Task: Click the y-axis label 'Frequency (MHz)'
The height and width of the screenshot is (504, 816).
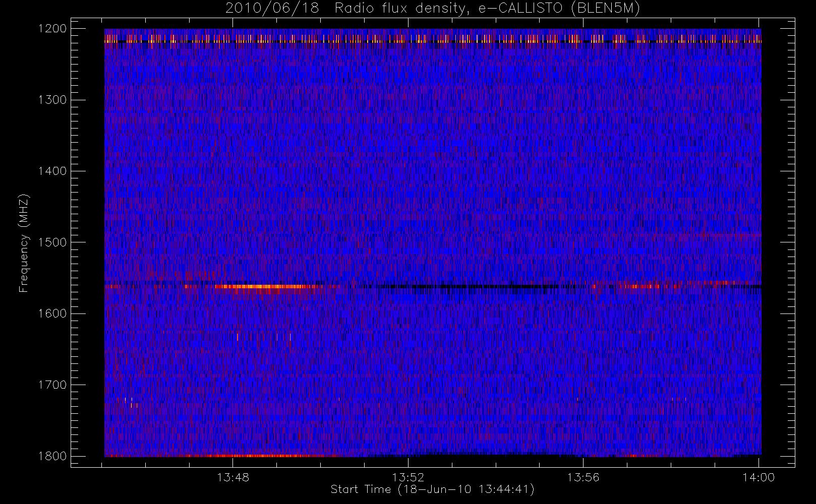Action: [x=24, y=243]
